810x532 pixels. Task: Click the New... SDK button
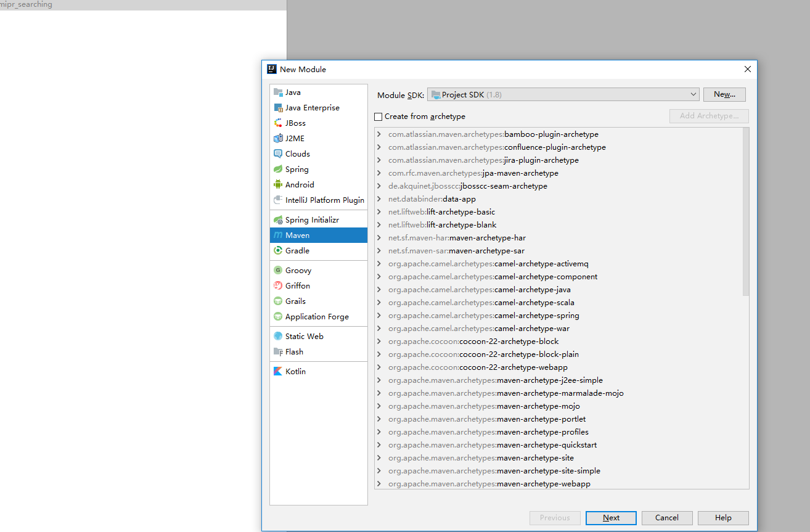point(724,94)
